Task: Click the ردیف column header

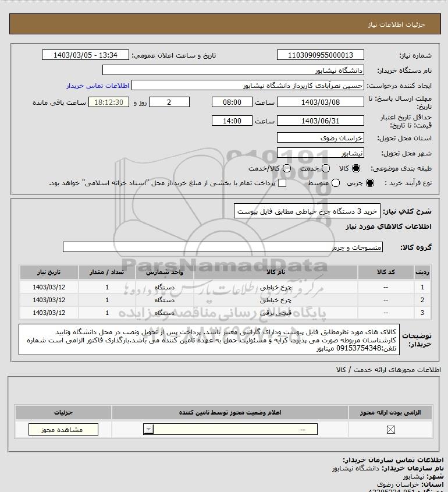Action: tap(422, 272)
